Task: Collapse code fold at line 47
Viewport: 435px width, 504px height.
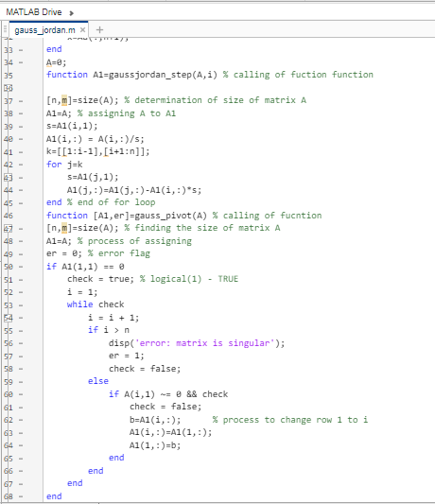Action: pyautogui.click(x=9, y=229)
